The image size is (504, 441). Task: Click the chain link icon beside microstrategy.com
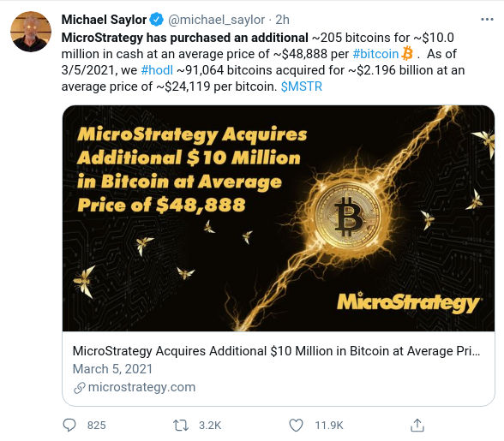pyautogui.click(x=80, y=388)
